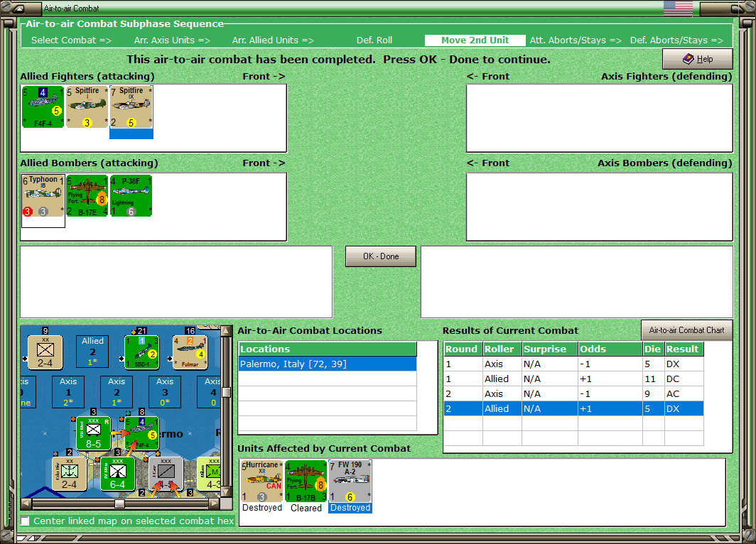This screenshot has height=544, width=756.
Task: Click the Round column header
Action: 463,349
